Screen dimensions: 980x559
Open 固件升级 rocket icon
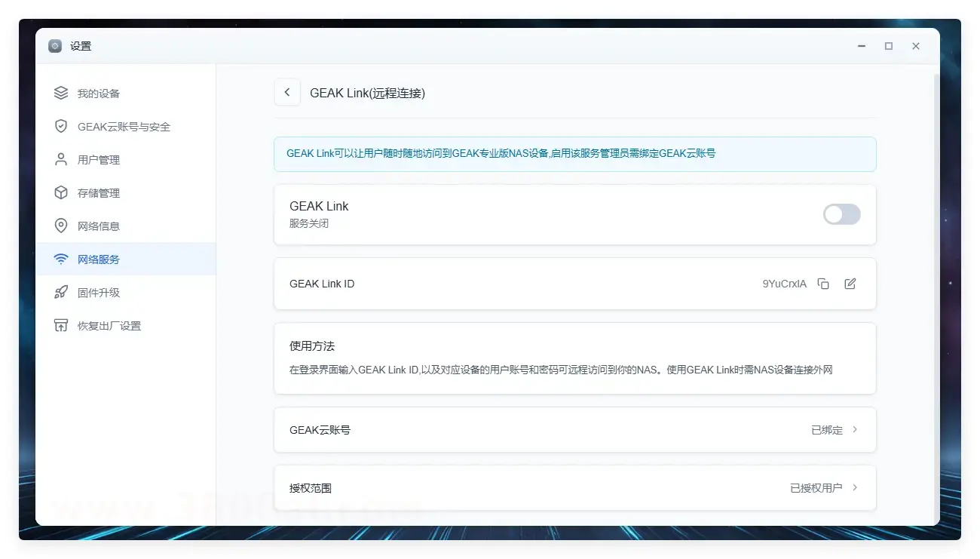[x=61, y=292]
